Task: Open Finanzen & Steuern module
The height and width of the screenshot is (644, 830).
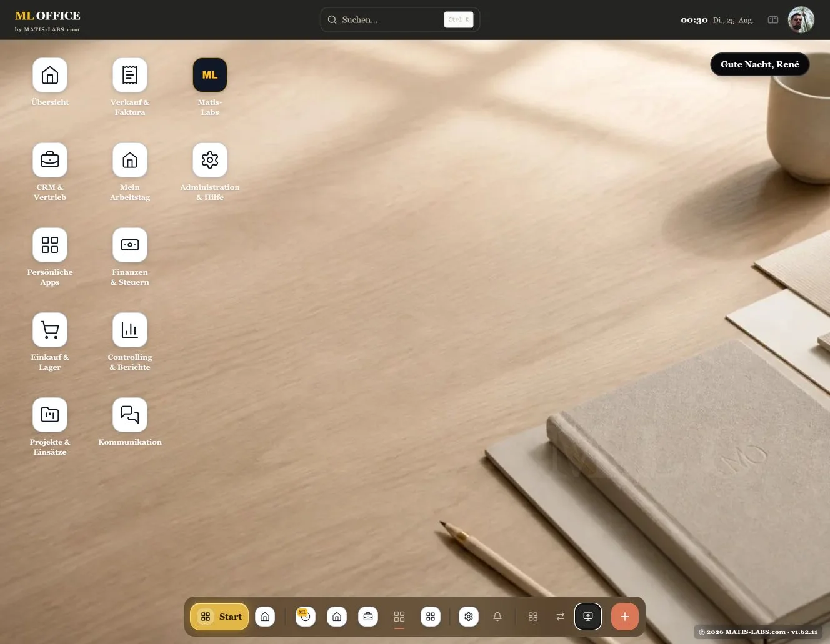Action: pyautogui.click(x=130, y=245)
